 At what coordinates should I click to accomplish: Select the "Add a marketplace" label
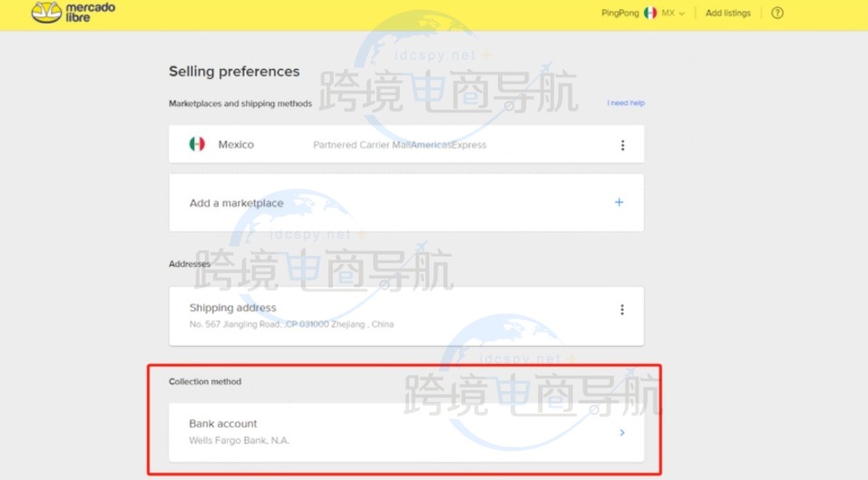pos(236,203)
